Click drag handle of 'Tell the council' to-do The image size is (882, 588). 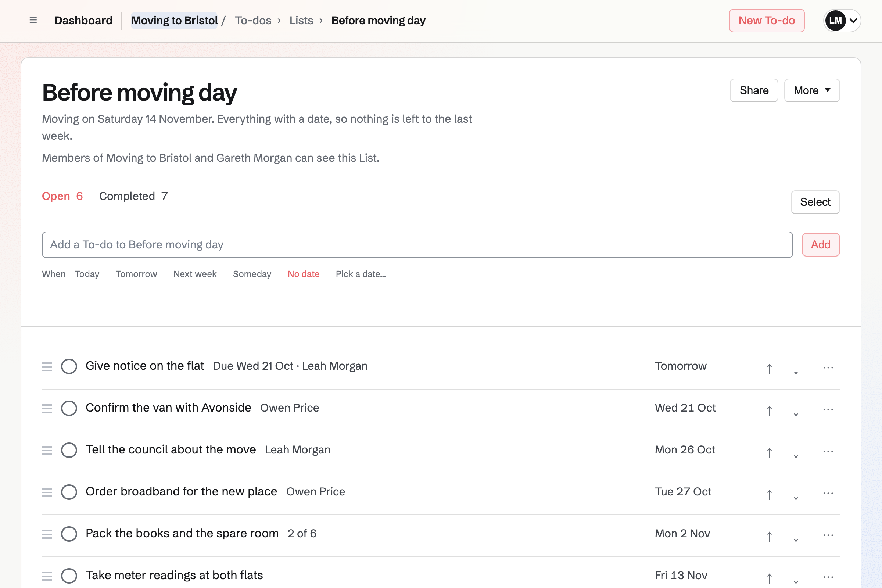coord(47,451)
